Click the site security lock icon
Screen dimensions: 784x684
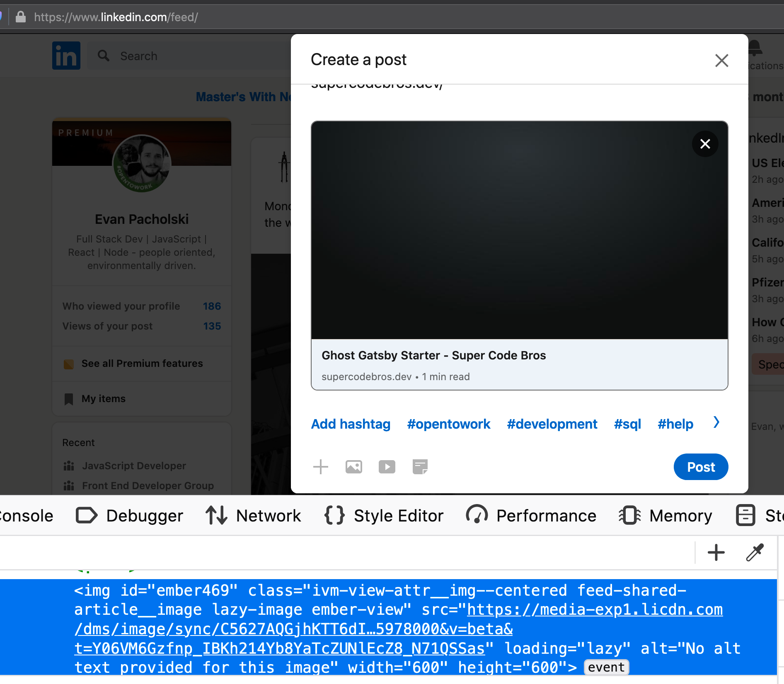coord(21,17)
